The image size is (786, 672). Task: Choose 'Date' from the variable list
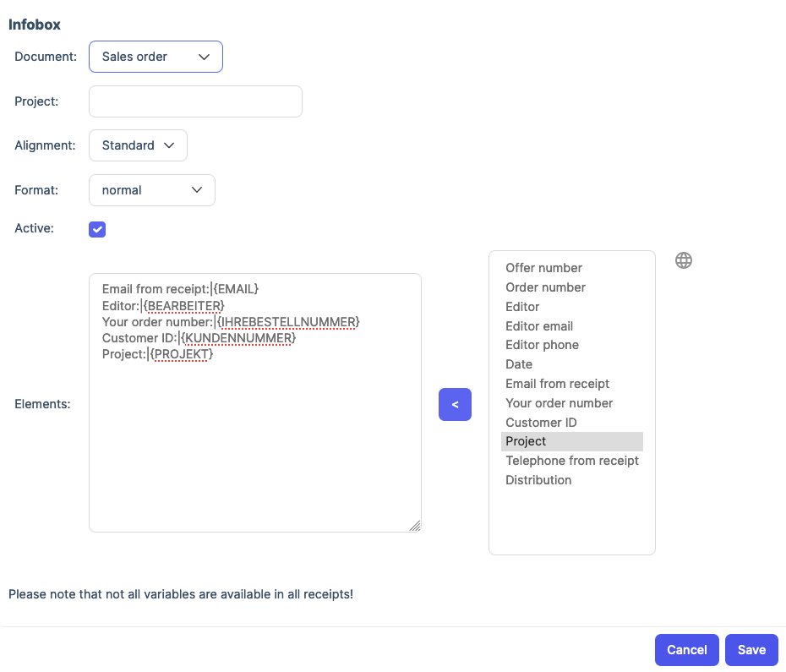coord(519,364)
